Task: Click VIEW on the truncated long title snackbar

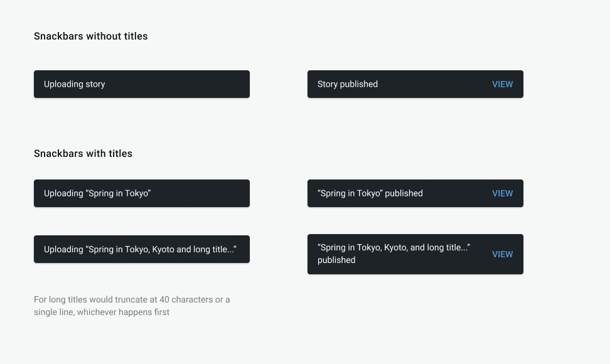Action: click(502, 254)
